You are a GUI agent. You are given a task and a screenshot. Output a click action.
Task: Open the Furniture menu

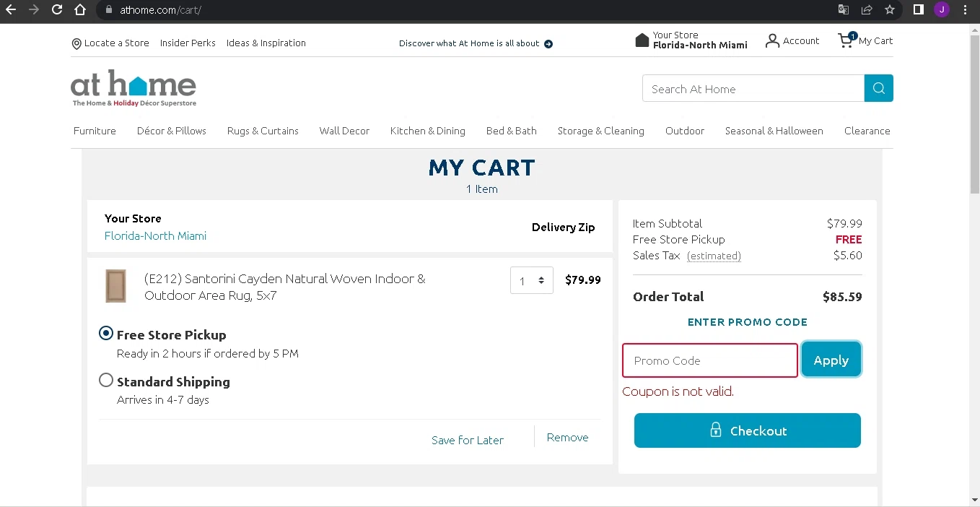(95, 131)
